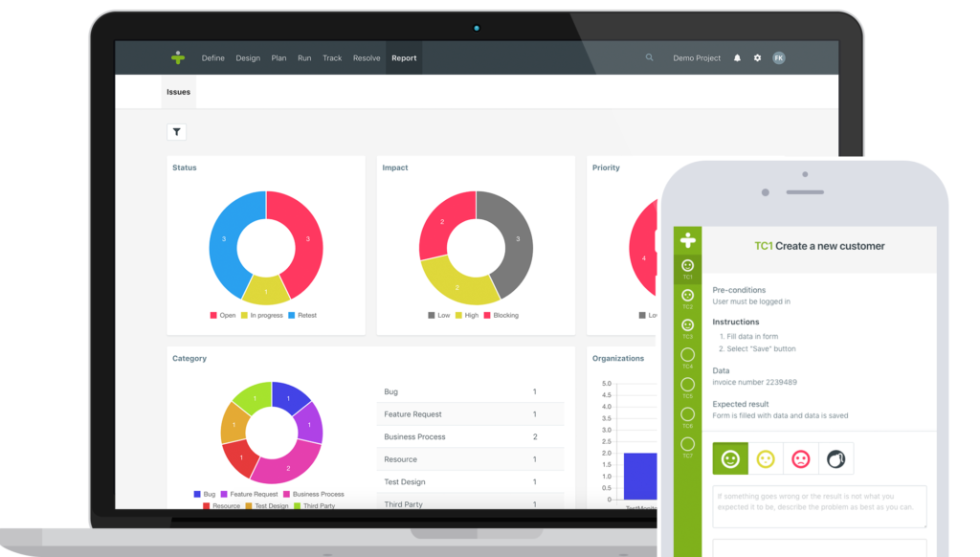Screen dimensions: 980x557
Task: Click the green plus logo in navbar
Action: [x=178, y=57]
